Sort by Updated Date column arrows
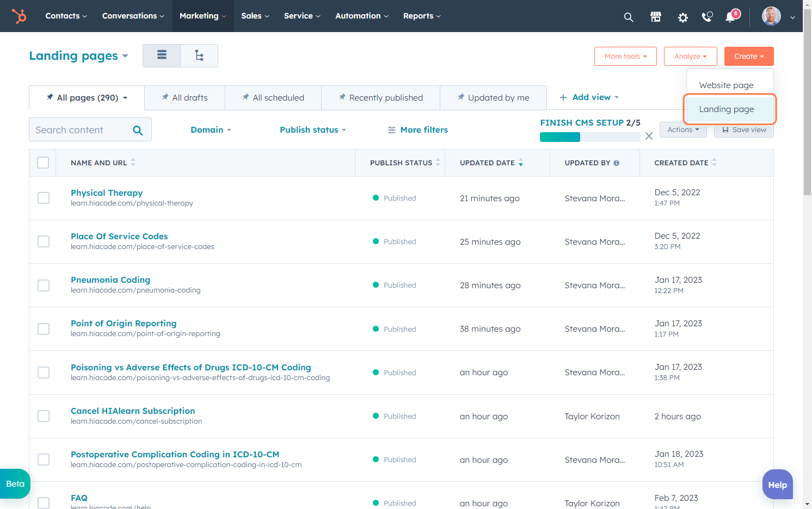This screenshot has width=812, height=509. click(x=521, y=163)
